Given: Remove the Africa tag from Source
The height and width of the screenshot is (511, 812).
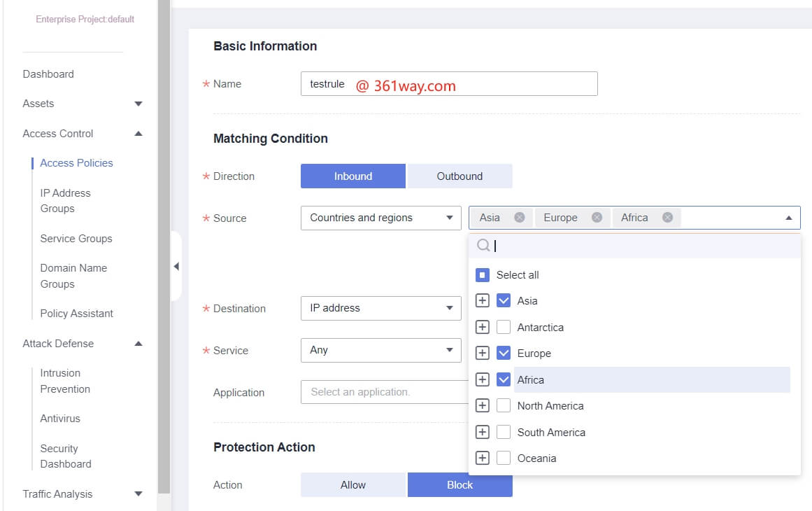Looking at the screenshot, I should click(667, 218).
